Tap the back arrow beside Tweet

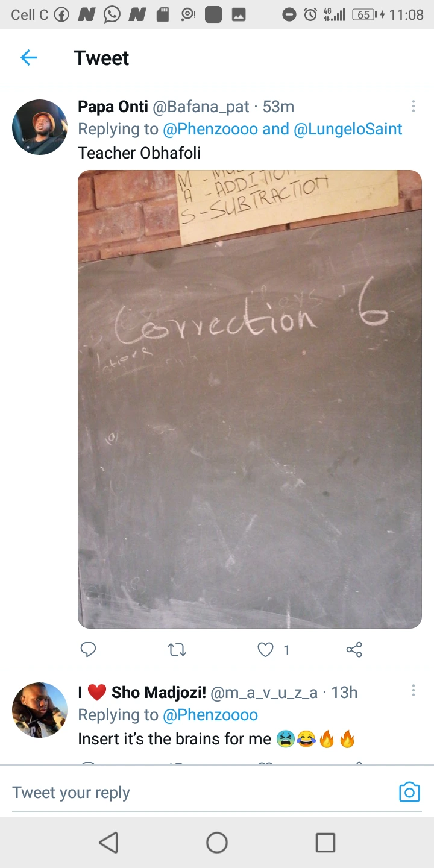click(28, 58)
